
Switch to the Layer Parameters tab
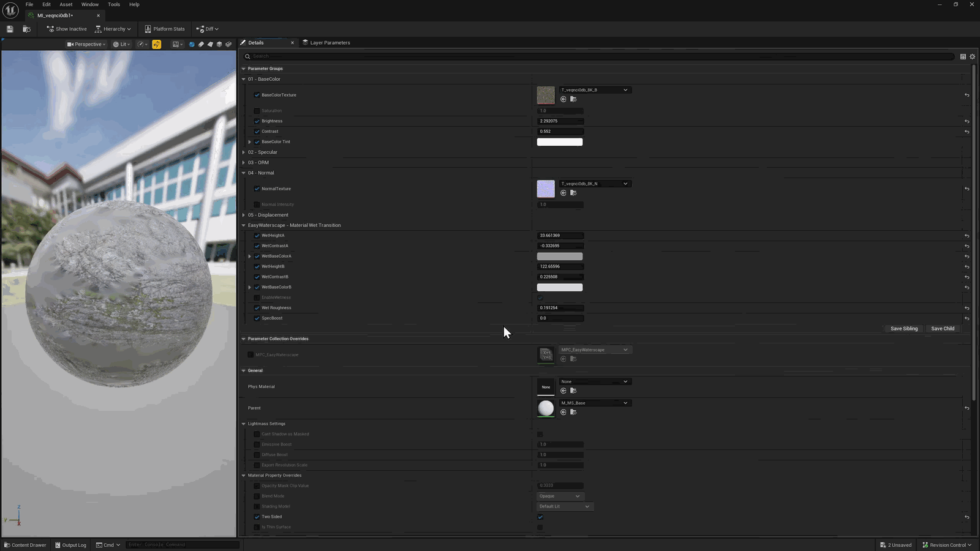pyautogui.click(x=326, y=43)
